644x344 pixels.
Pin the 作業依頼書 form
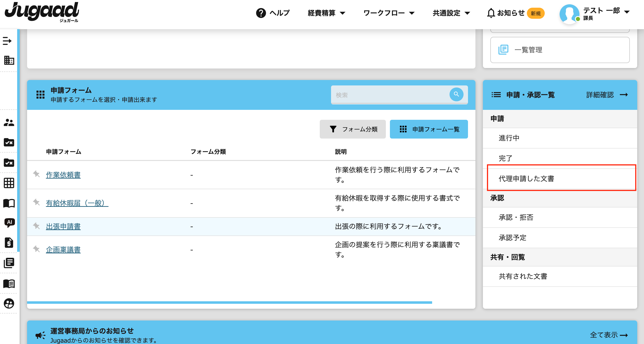click(37, 174)
